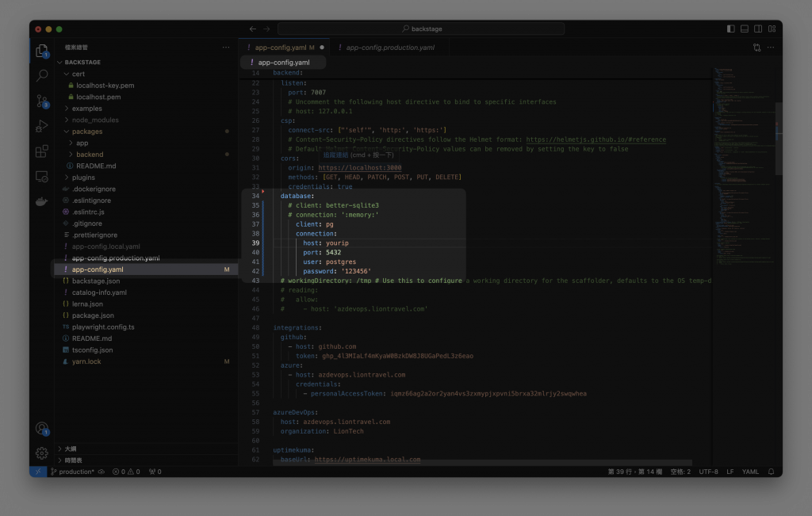Open the editor more actions ellipsis

(x=771, y=48)
